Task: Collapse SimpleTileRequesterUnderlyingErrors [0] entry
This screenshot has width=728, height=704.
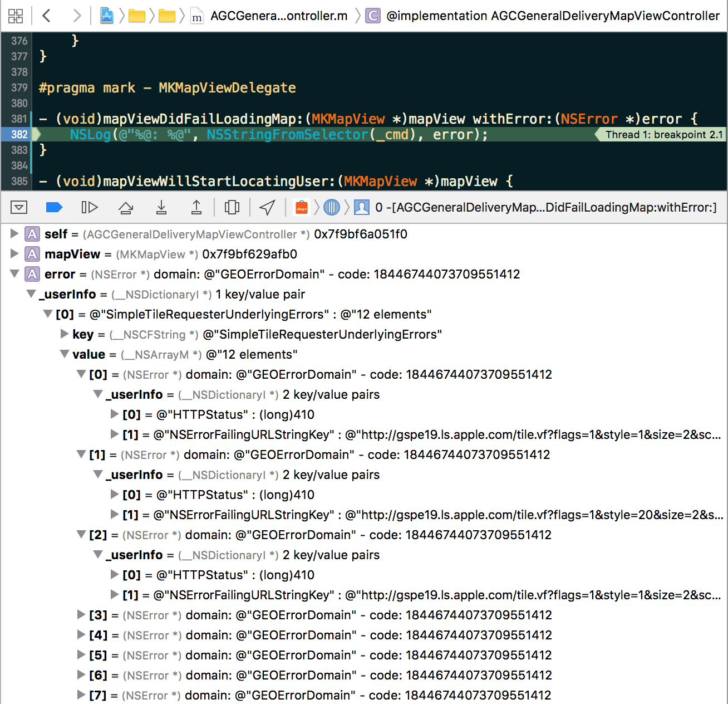Action: pos(48,314)
